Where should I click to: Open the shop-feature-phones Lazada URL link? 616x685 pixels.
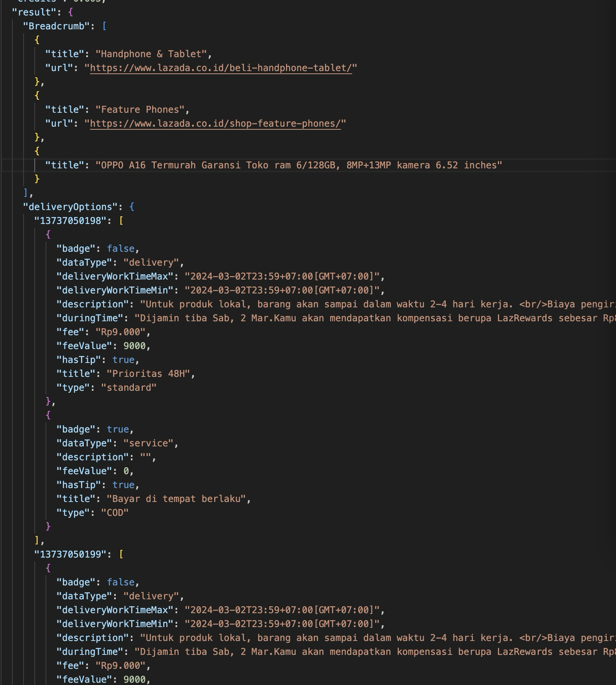(215, 124)
